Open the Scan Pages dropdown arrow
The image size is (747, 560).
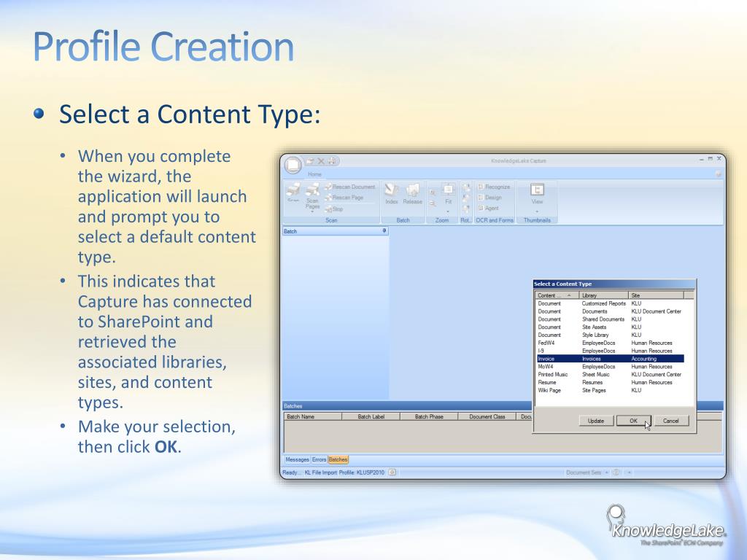(312, 211)
